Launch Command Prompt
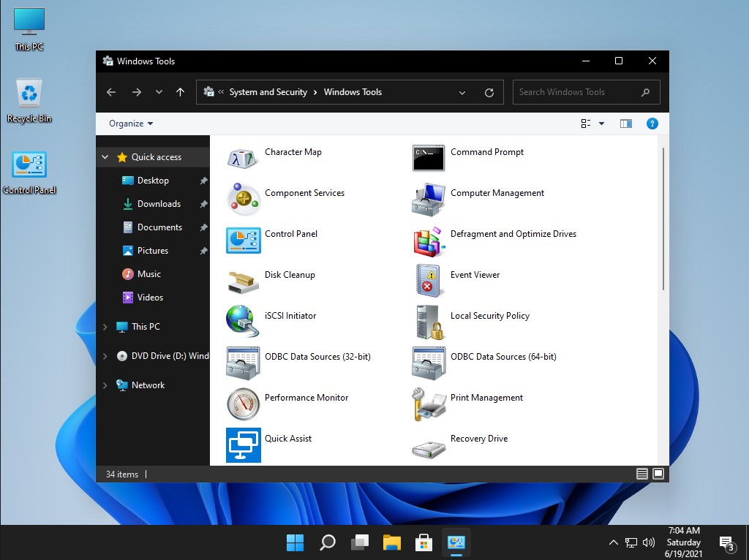Screen dimensions: 749x560 pyautogui.click(x=486, y=152)
